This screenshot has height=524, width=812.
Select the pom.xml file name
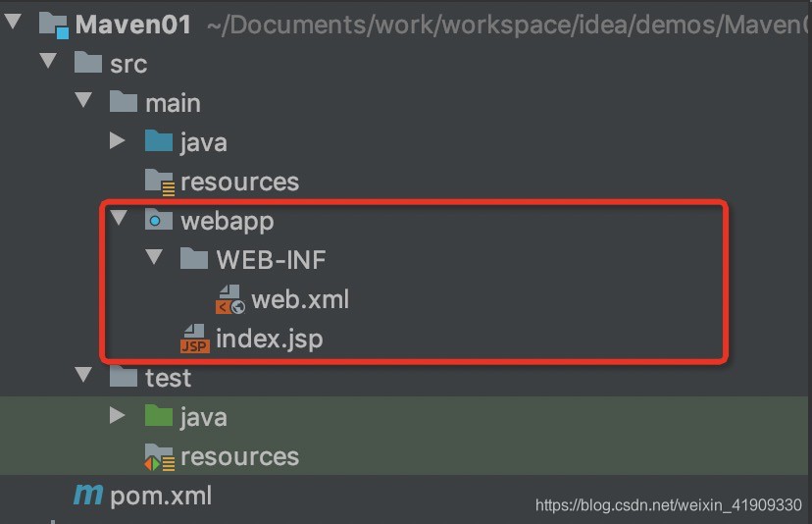point(161,496)
